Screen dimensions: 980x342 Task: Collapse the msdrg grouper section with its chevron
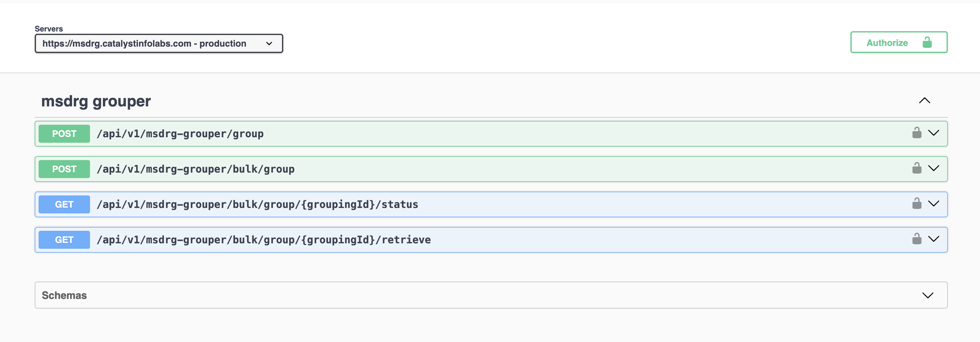[924, 101]
